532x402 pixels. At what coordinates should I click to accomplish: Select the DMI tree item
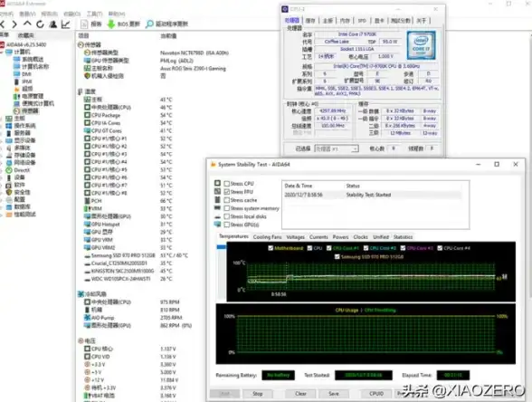tap(23, 74)
